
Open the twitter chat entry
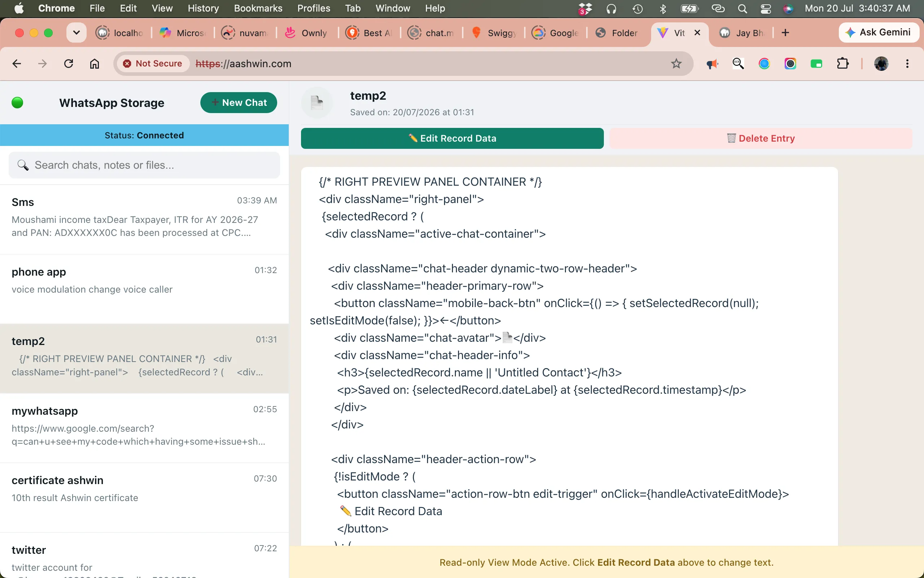144,556
